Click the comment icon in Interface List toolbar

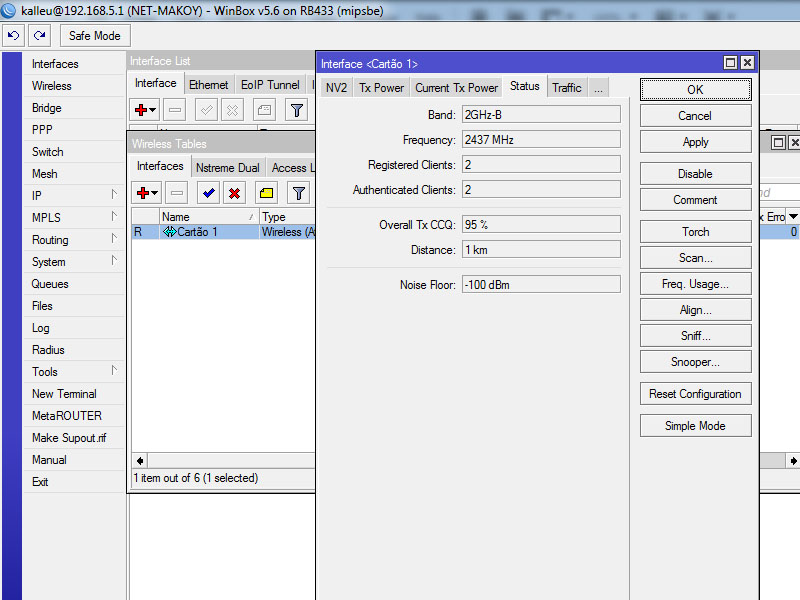coord(264,110)
